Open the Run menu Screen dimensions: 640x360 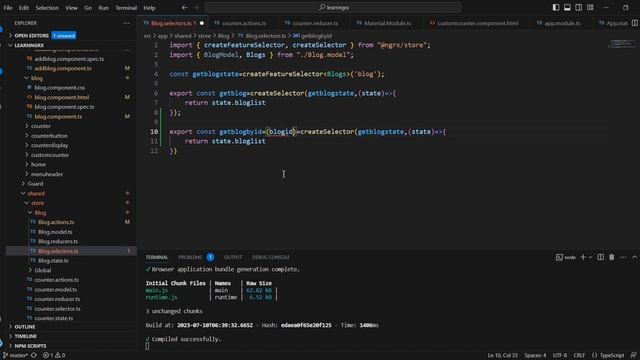tap(104, 8)
